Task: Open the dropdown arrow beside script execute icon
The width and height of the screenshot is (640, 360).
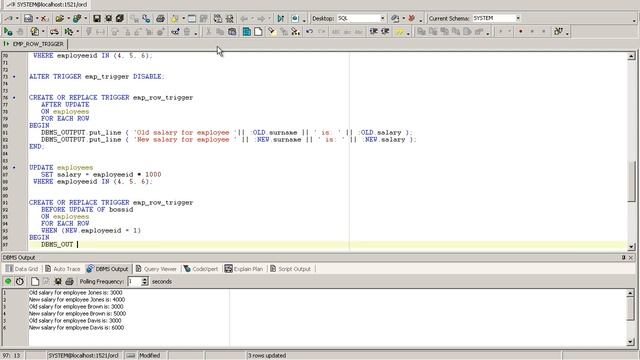Action: 78,31
